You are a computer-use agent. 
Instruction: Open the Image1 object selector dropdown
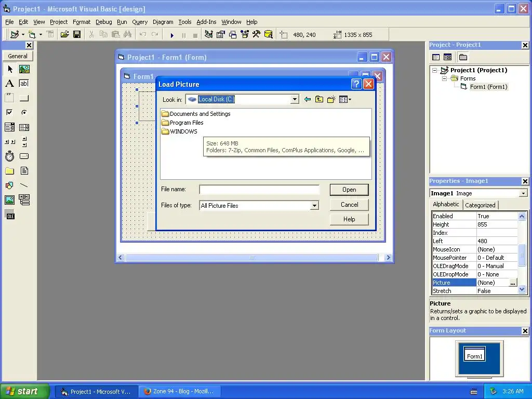click(x=523, y=193)
